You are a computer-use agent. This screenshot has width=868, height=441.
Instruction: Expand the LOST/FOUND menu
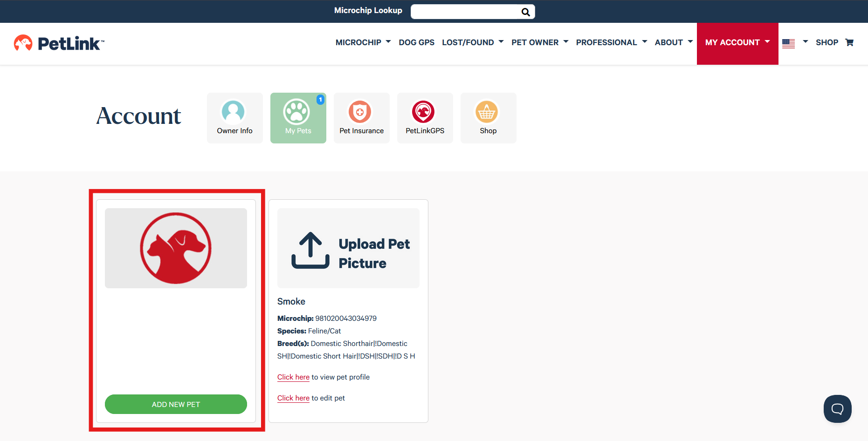click(473, 42)
